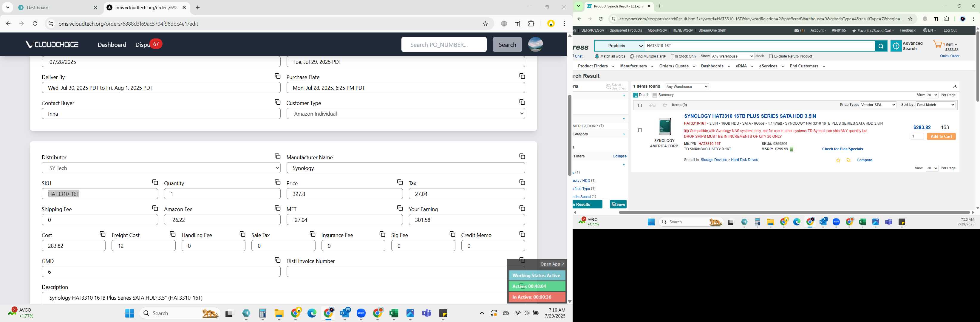The image size is (980, 322).
Task: Open Microsoft Teams from the taskbar
Action: 427,313
